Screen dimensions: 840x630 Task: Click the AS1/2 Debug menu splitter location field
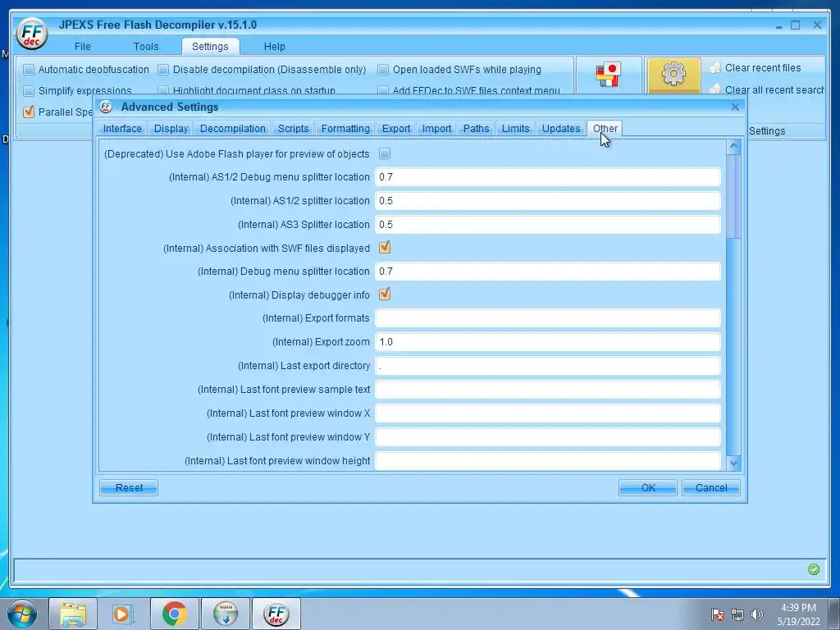click(547, 177)
